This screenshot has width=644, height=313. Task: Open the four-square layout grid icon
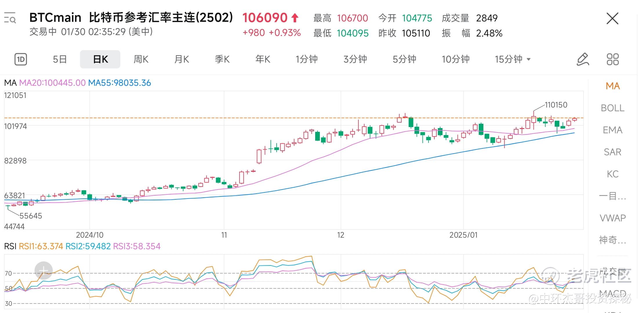(x=612, y=59)
